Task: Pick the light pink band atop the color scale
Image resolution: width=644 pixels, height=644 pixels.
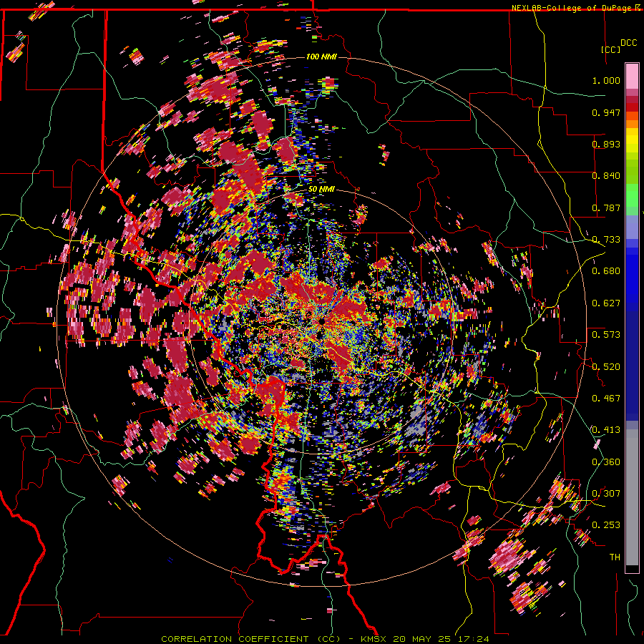Action: click(632, 76)
